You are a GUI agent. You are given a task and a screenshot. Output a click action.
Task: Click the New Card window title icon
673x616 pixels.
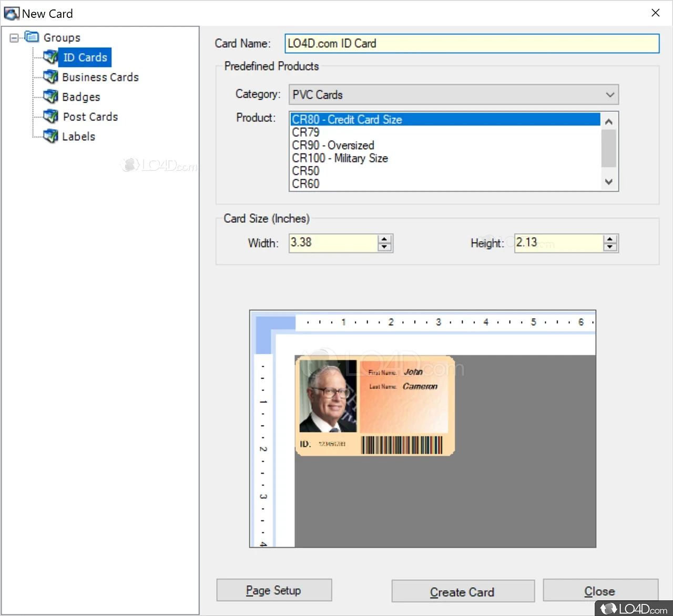(11, 14)
